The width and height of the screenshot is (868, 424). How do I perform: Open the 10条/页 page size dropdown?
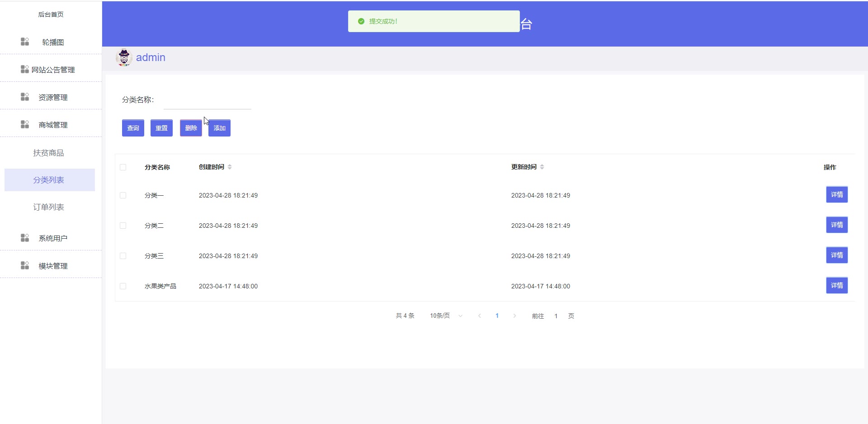tap(446, 316)
